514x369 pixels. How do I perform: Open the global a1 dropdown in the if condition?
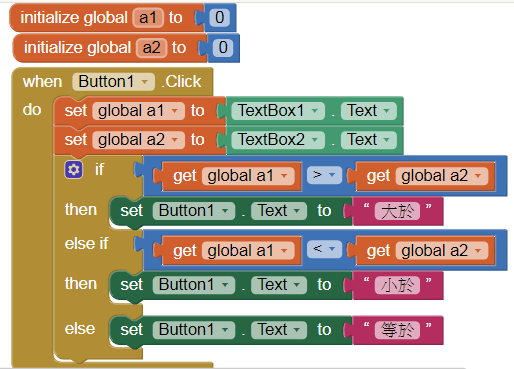click(248, 176)
